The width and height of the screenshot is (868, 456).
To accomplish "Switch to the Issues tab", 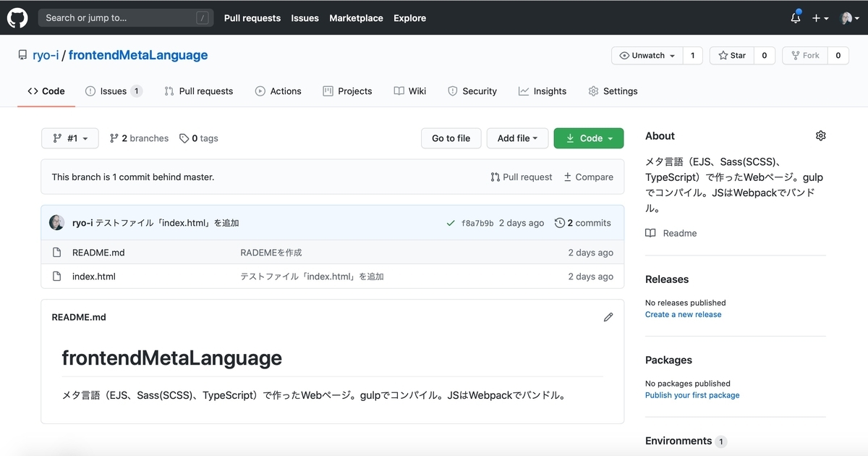I will pyautogui.click(x=114, y=91).
